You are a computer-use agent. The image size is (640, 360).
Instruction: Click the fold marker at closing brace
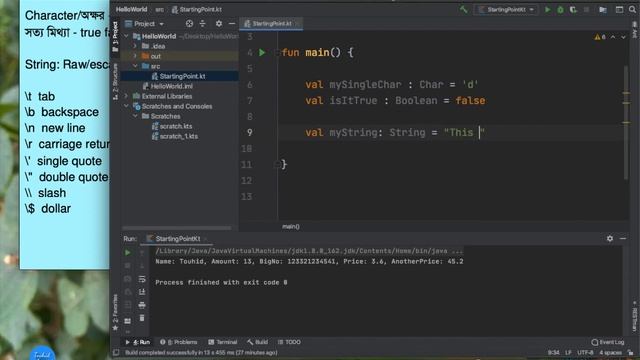tap(278, 164)
